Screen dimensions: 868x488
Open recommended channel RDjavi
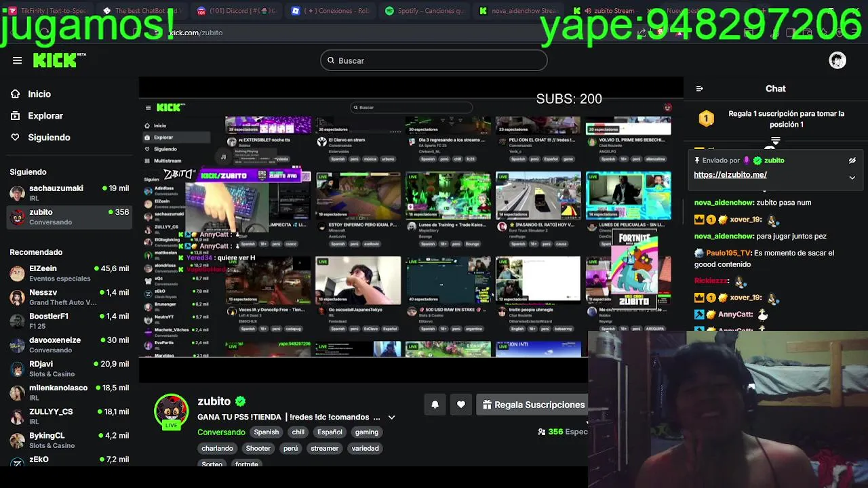tap(69, 369)
